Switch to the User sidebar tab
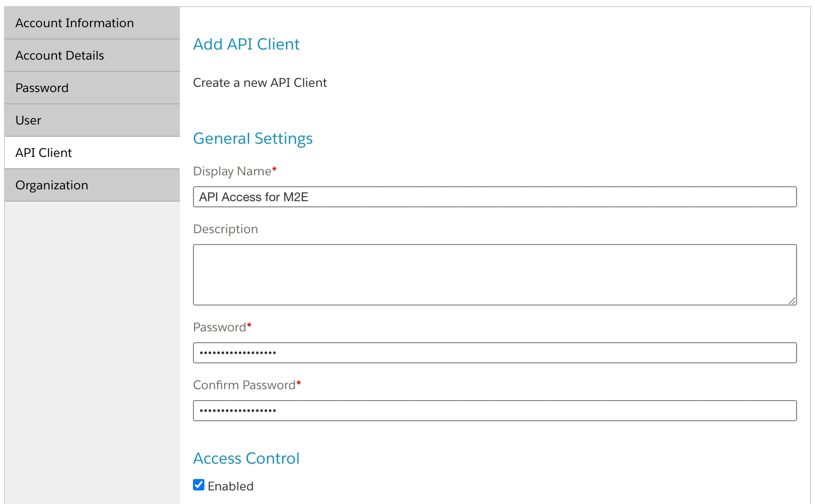815x504 pixels. (29, 120)
